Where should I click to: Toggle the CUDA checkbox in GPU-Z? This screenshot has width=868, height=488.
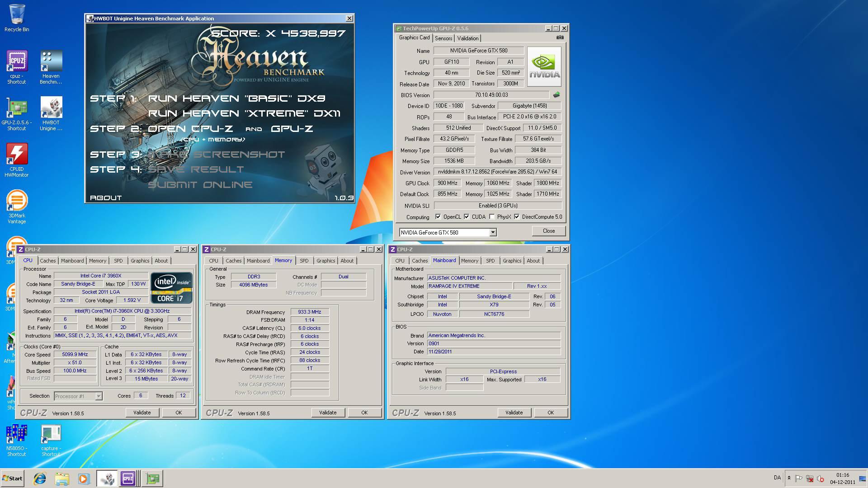point(466,217)
